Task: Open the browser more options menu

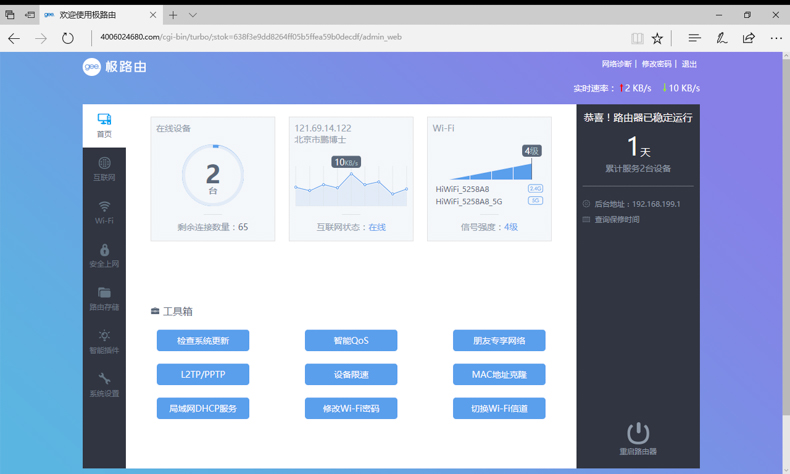Action: pos(776,38)
